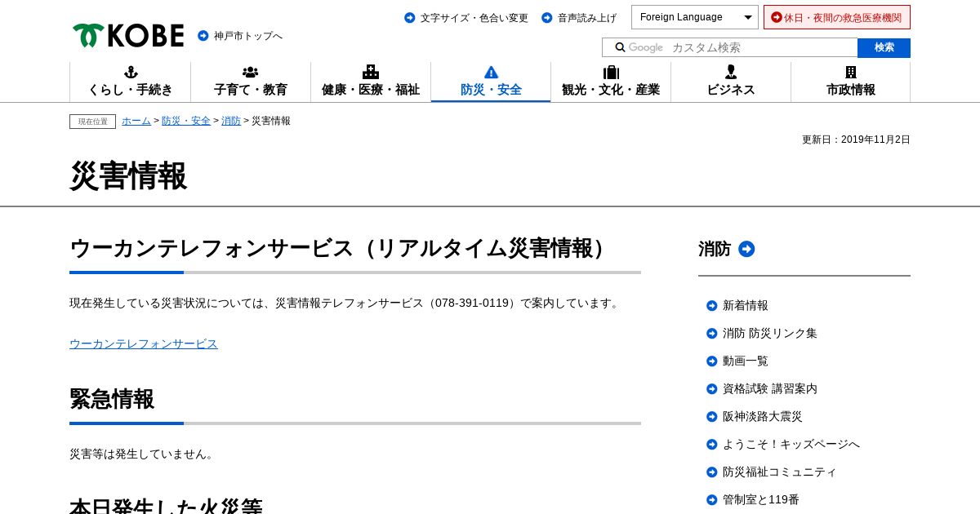Viewport: 980px width, 514px height.
Task: Open 消防 防災リンク集 sidebar link
Action: pyautogui.click(x=770, y=333)
